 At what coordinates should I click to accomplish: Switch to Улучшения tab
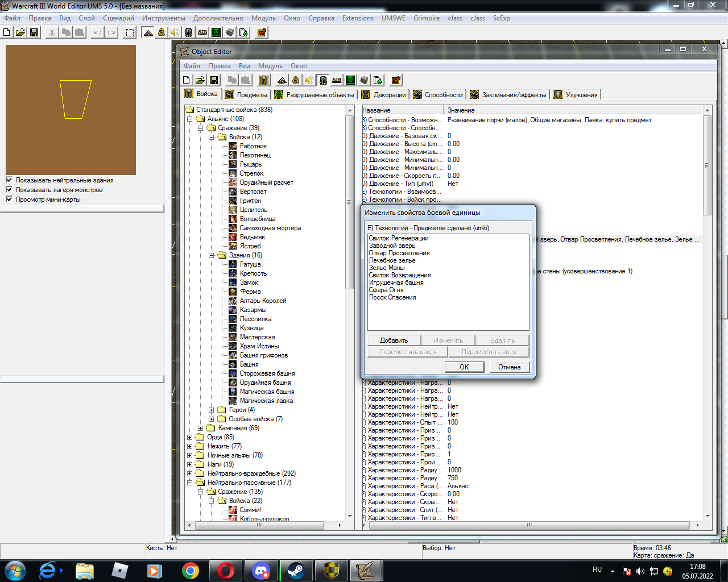(x=576, y=94)
